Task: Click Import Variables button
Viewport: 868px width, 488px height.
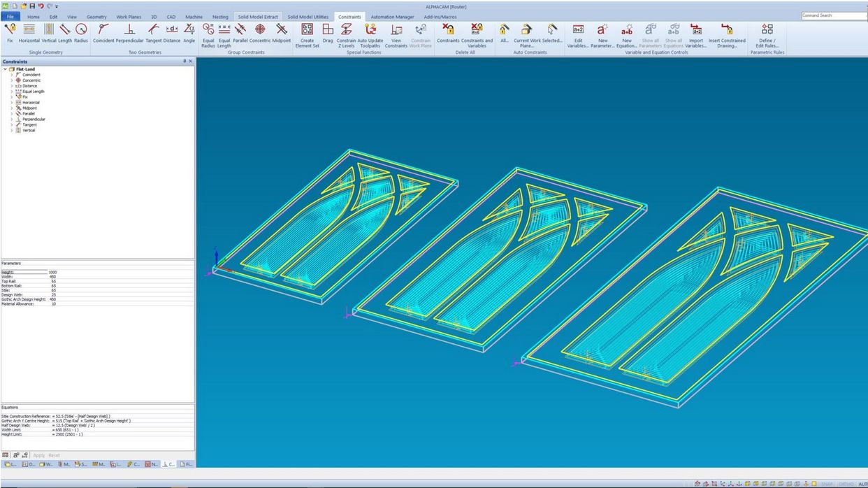Action: tap(696, 31)
